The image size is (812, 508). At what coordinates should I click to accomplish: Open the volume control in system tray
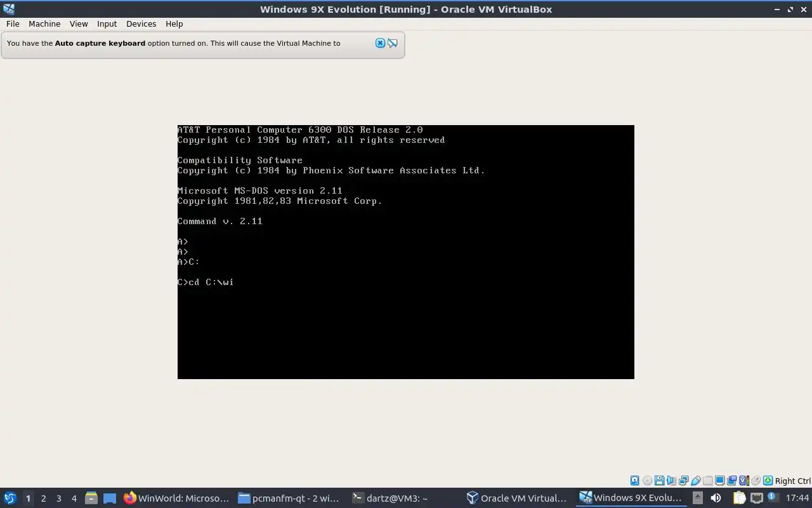(716, 498)
